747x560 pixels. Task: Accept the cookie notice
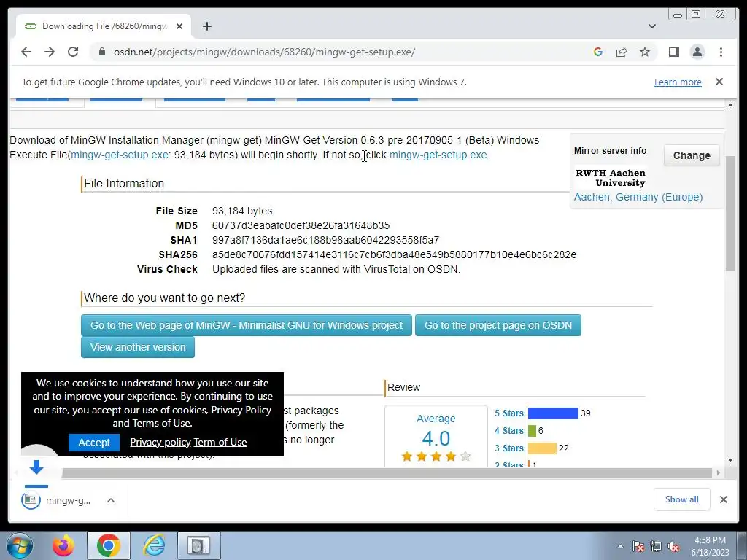94,443
